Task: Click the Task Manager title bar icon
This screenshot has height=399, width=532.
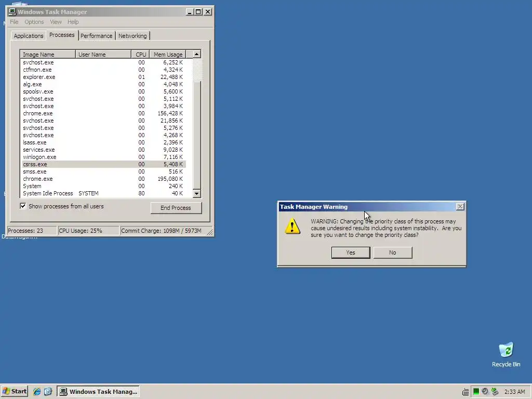Action: tap(12, 12)
